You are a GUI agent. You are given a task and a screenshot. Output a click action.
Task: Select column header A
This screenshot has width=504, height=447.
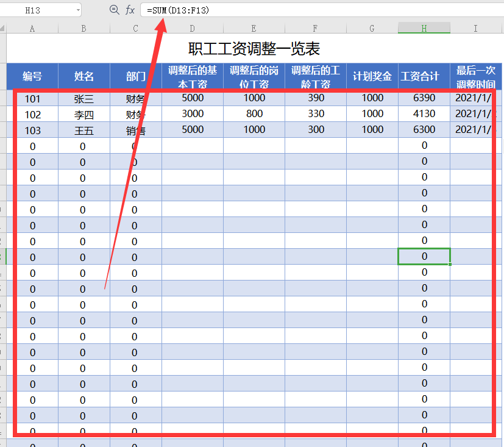(x=32, y=27)
